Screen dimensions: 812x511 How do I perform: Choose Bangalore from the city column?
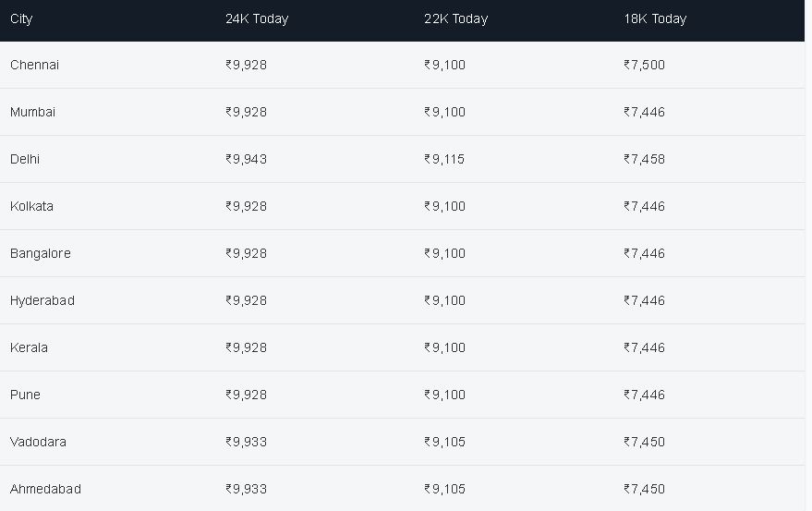point(41,253)
